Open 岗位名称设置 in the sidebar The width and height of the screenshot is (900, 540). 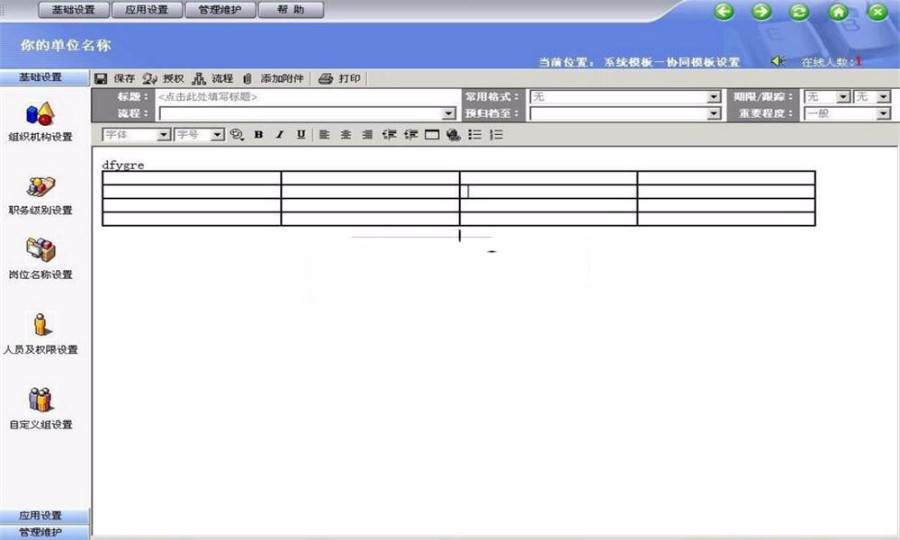click(40, 259)
